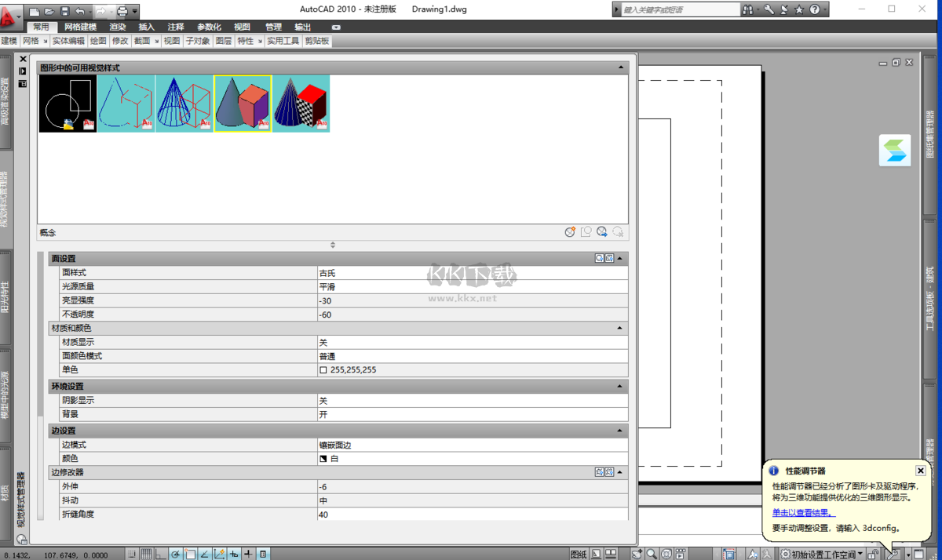Collapse the 面设置 section
Viewport: 942px width, 560px height.
618,258
